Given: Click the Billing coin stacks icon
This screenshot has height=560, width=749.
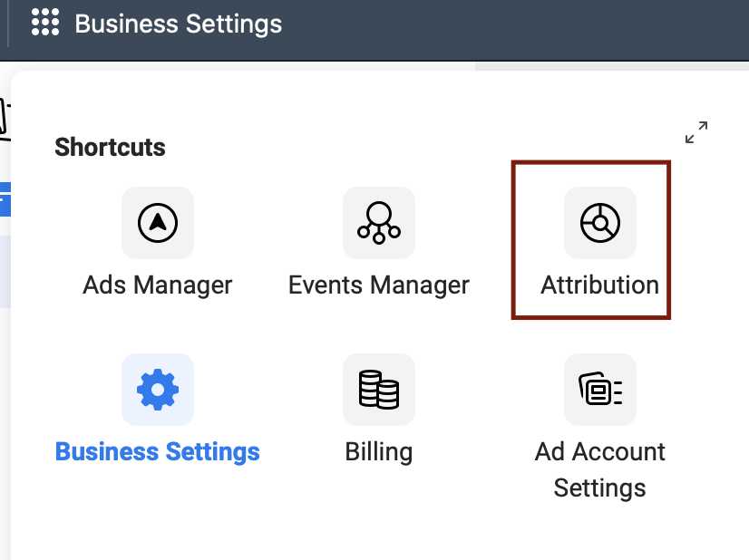Looking at the screenshot, I should coord(379,389).
